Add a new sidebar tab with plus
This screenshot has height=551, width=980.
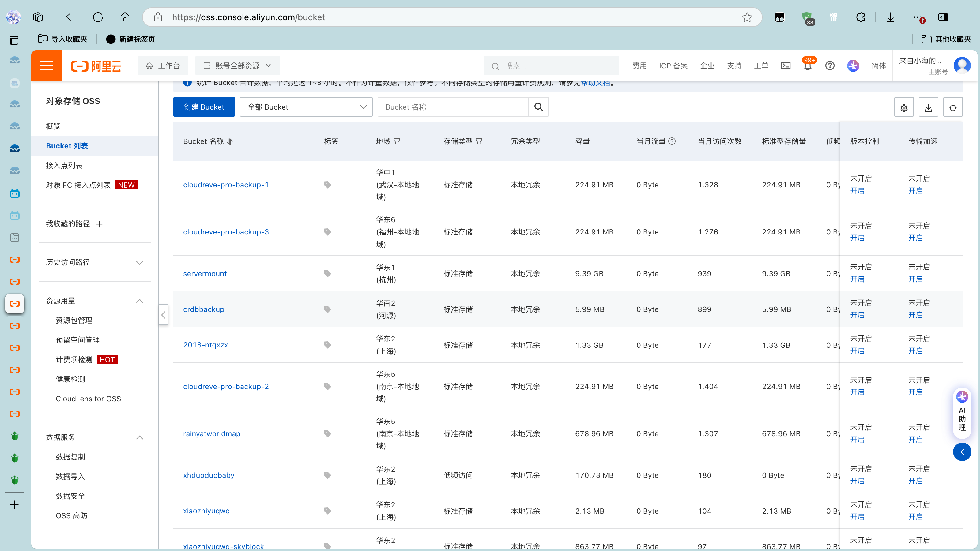pos(14,504)
